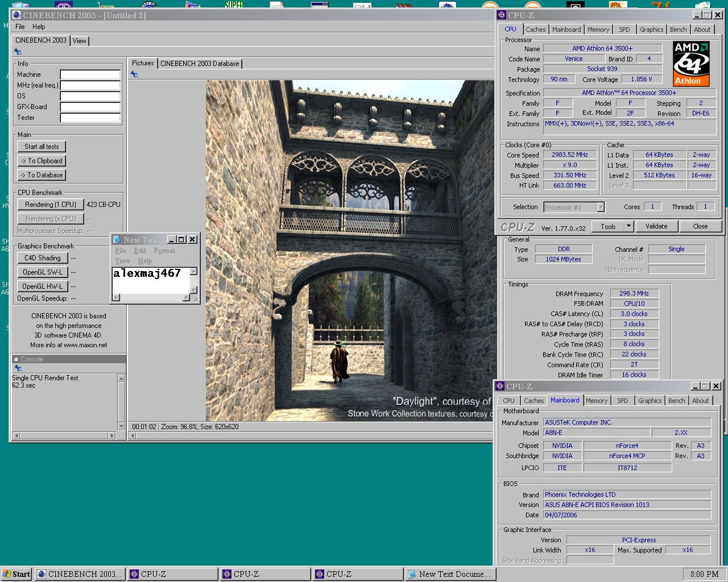
Task: Open Edit menu in New Text window
Action: (140, 251)
